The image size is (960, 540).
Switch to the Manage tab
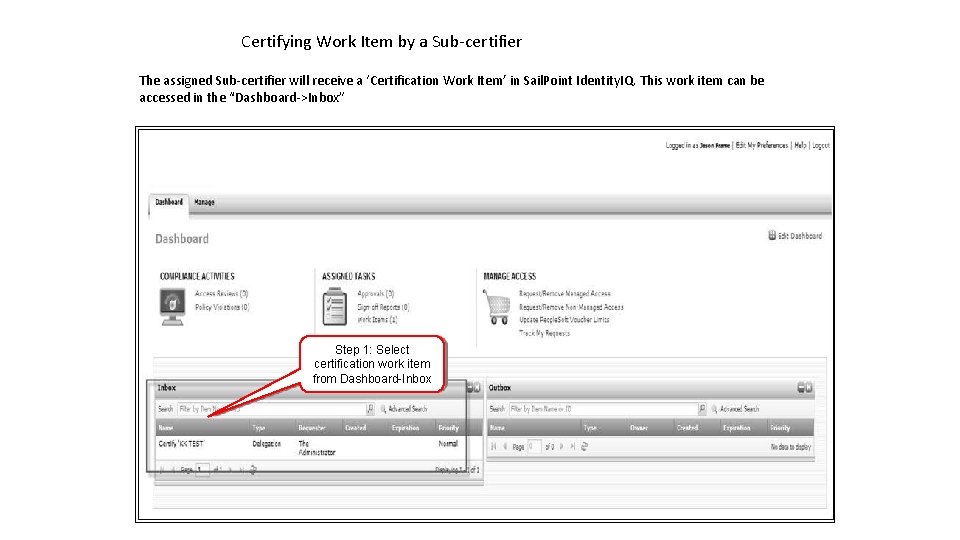[x=204, y=202]
